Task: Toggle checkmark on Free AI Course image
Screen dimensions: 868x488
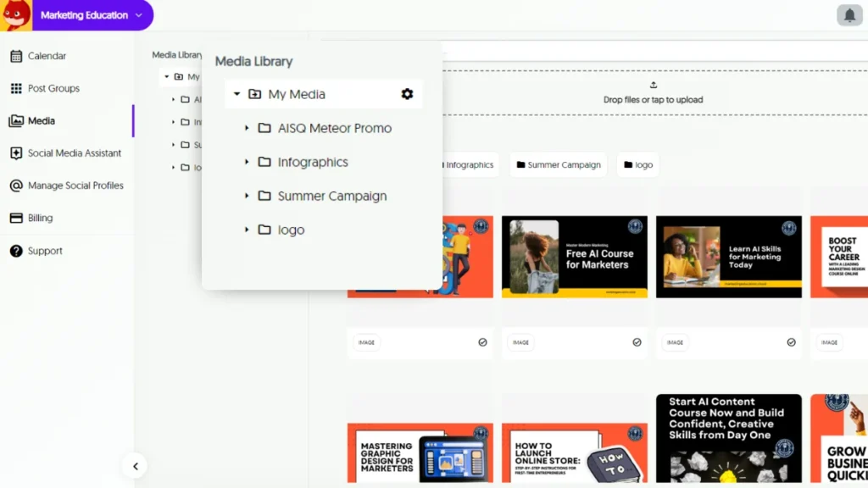Action: point(637,342)
